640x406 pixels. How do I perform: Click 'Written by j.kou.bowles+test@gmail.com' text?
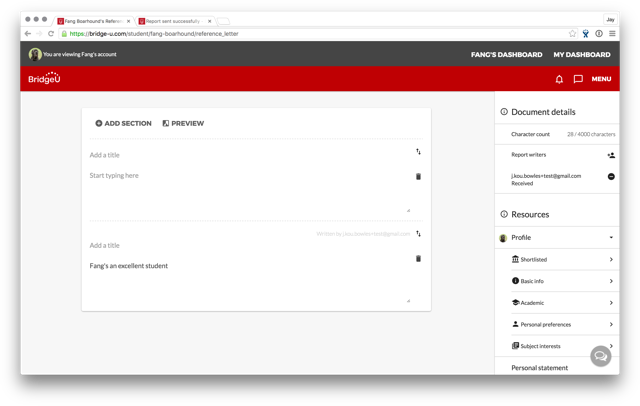pos(363,234)
